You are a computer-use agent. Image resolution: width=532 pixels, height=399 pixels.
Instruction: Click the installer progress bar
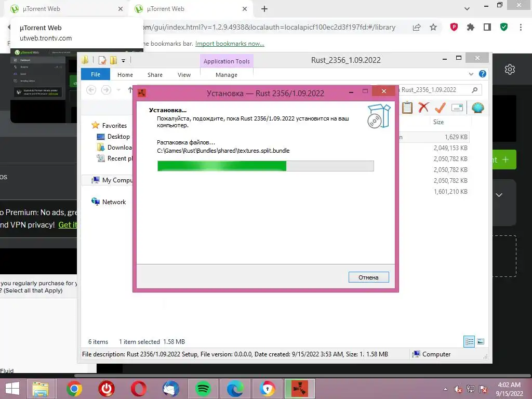point(265,166)
